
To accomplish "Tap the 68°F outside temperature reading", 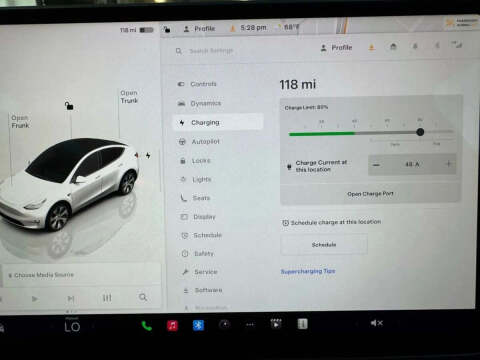I will click(x=291, y=27).
